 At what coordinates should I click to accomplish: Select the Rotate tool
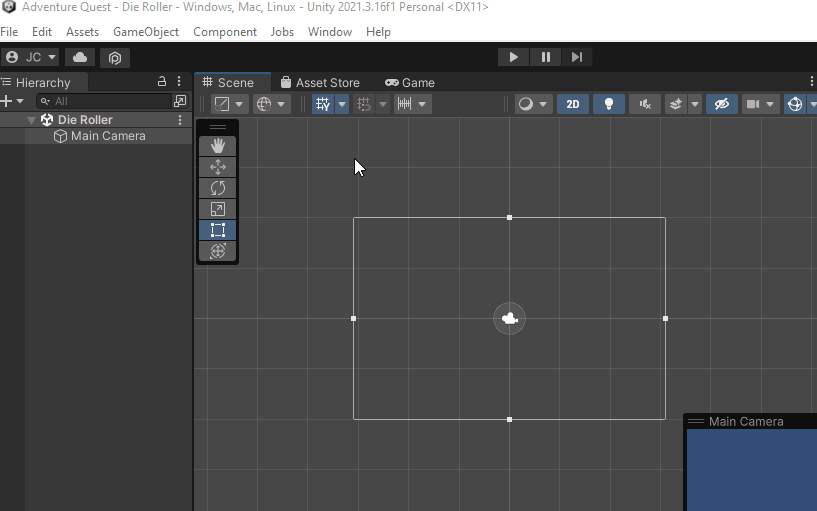click(218, 188)
